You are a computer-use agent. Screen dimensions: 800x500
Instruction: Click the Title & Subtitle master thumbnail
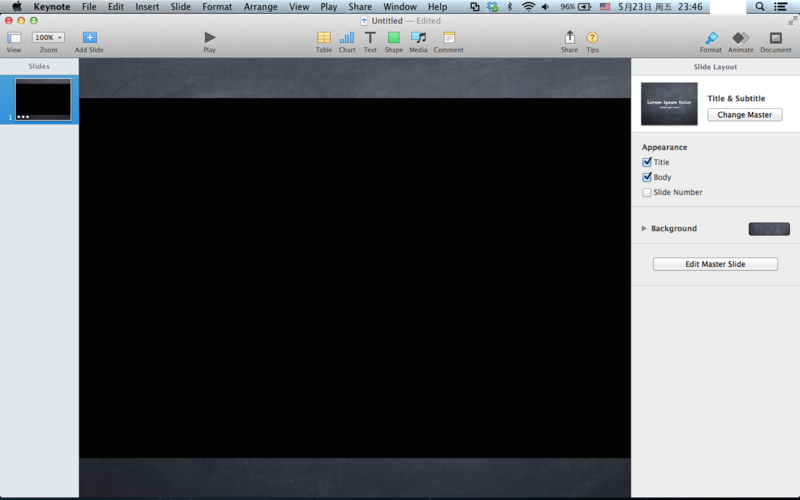(x=669, y=104)
